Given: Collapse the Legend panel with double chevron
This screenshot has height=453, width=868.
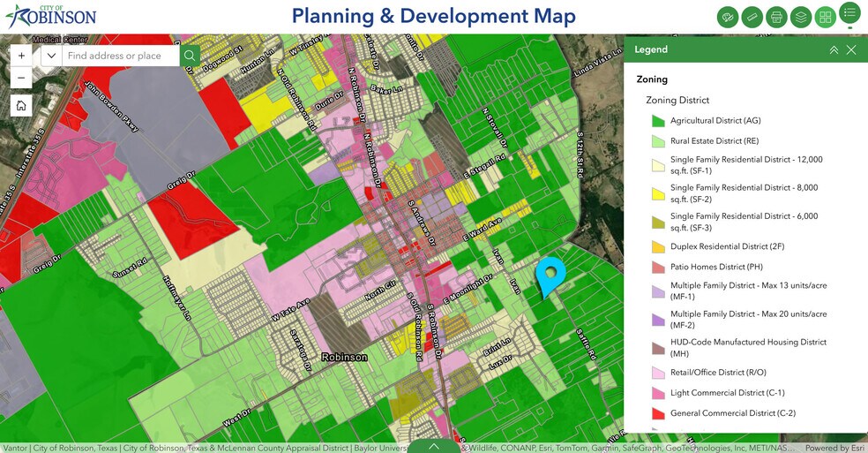Looking at the screenshot, I should tap(834, 50).
